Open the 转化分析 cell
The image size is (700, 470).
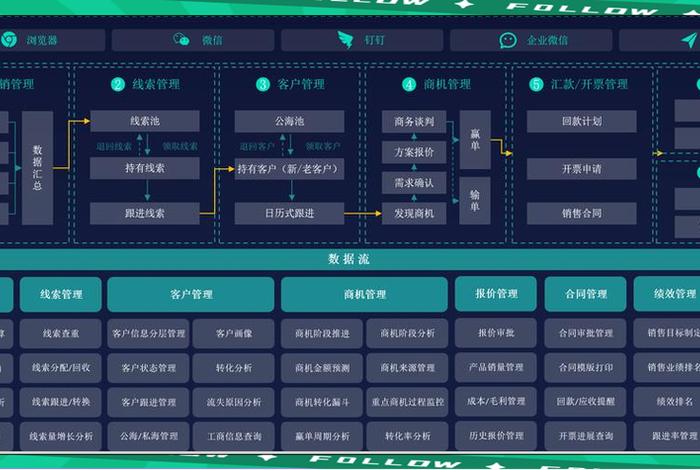pos(233,368)
